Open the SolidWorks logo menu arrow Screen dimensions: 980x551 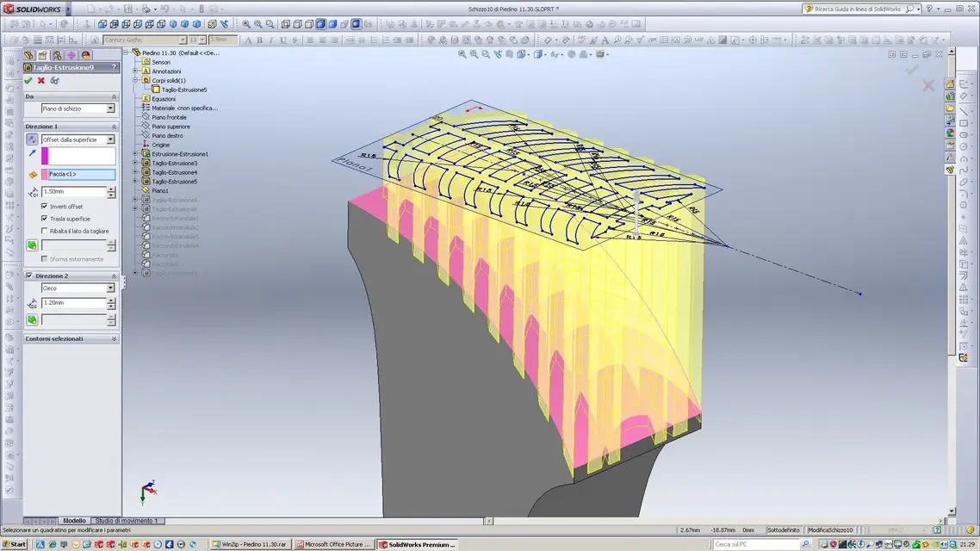(x=68, y=9)
